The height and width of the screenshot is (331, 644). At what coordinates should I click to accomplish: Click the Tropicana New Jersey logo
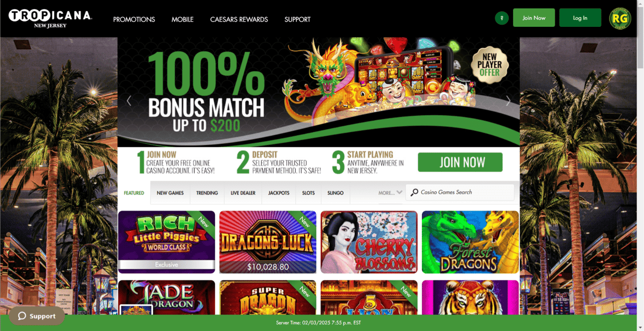coord(50,18)
